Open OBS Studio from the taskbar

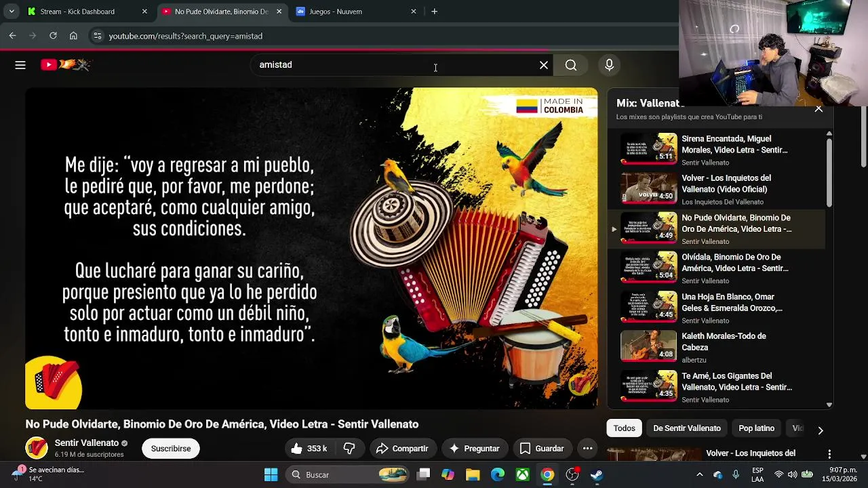tap(572, 474)
